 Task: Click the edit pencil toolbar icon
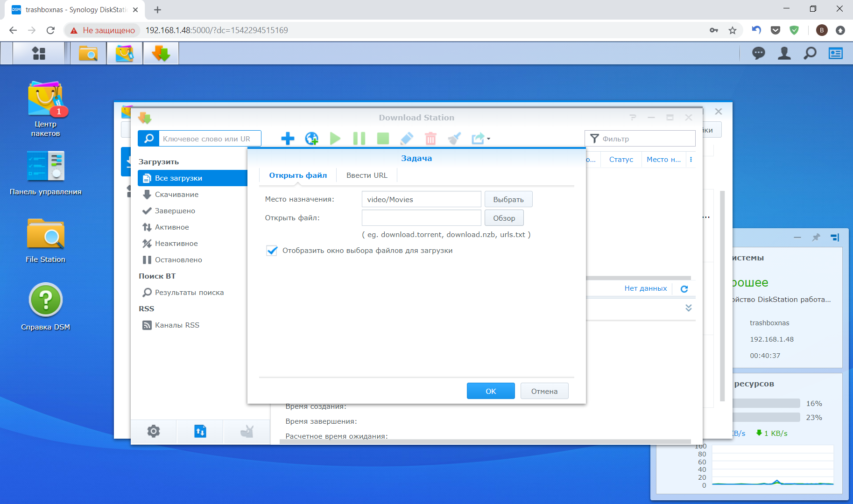tap(407, 139)
